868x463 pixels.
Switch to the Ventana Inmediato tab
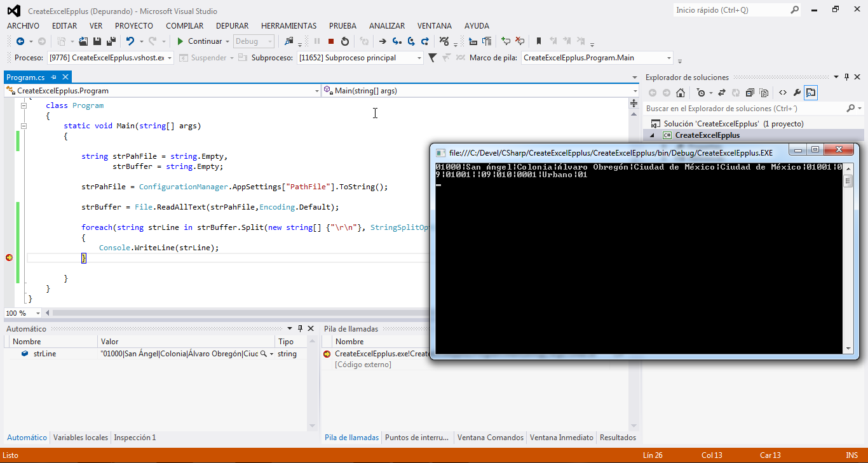pyautogui.click(x=561, y=438)
